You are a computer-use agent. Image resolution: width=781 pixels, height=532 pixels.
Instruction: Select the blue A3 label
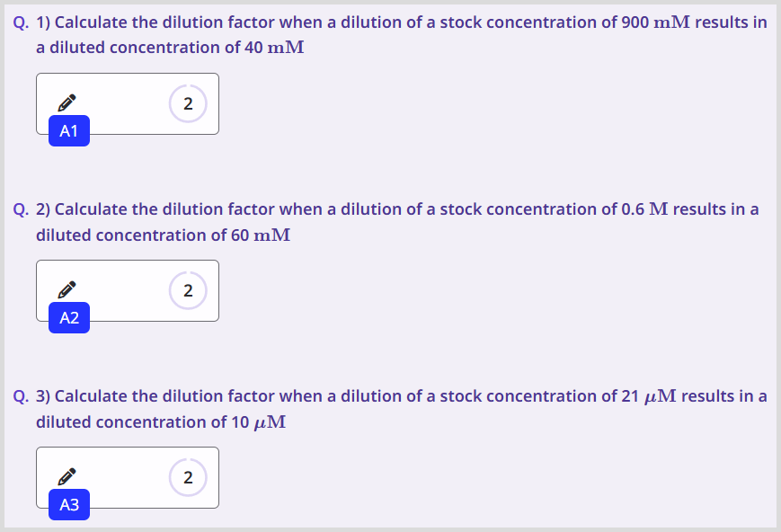pyautogui.click(x=69, y=505)
